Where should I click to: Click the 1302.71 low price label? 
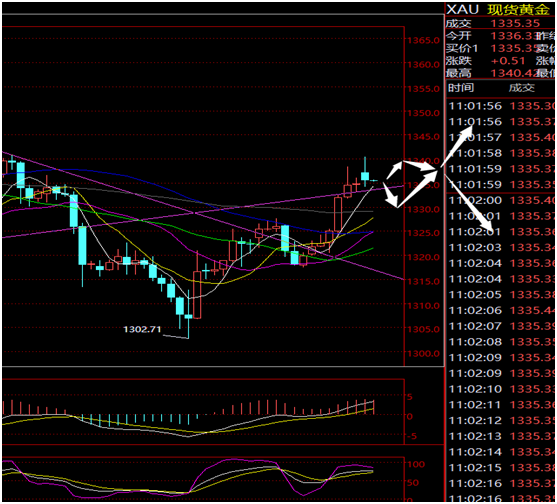142,329
